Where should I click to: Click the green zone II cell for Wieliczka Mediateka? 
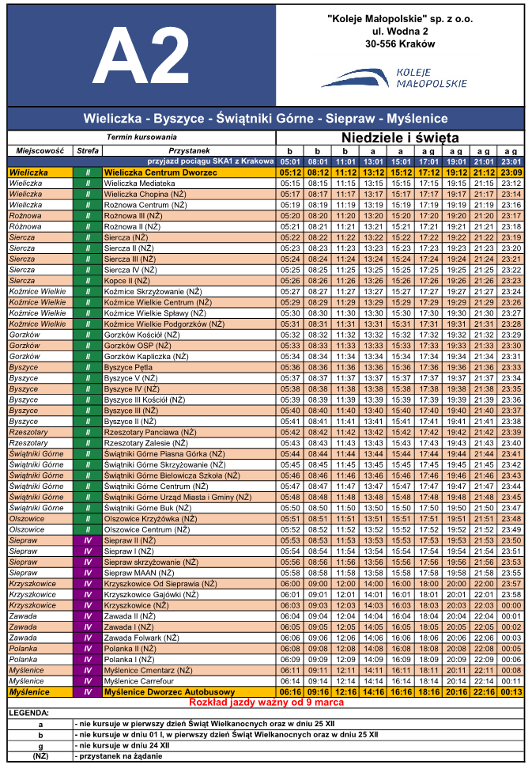click(88, 183)
